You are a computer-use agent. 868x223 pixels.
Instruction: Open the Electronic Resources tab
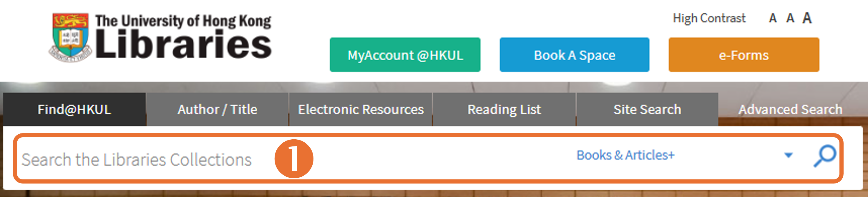(x=361, y=110)
